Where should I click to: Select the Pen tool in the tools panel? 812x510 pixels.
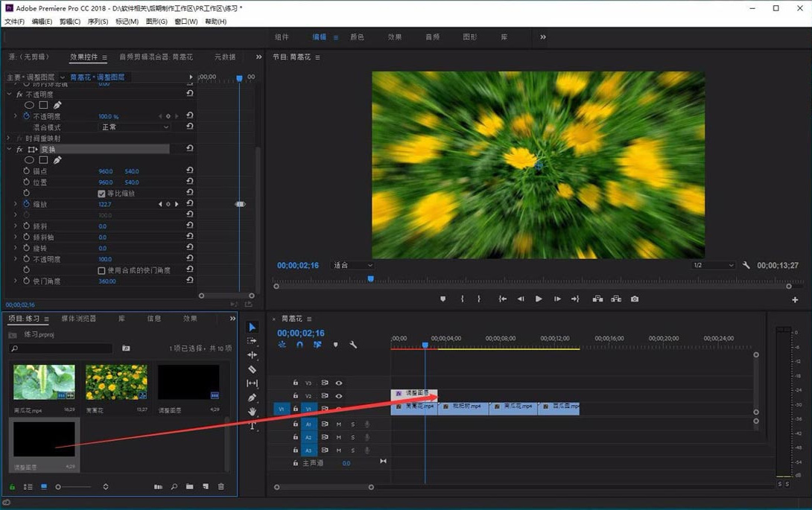(x=252, y=398)
